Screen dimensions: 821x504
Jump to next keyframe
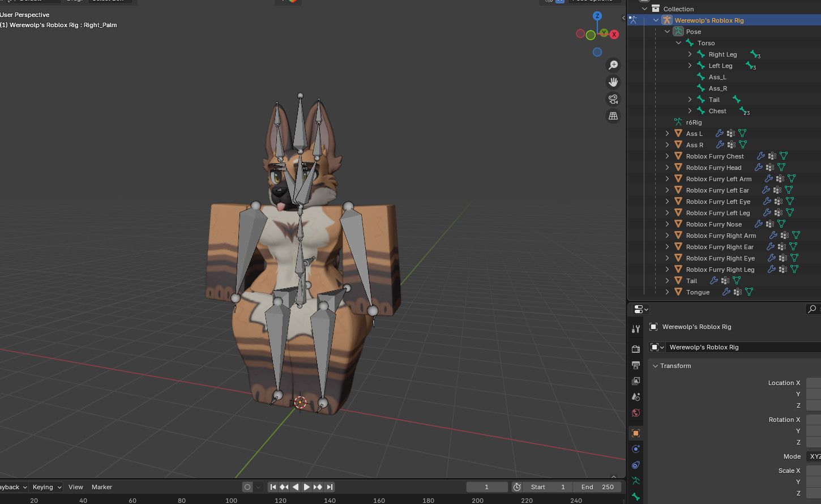[318, 487]
